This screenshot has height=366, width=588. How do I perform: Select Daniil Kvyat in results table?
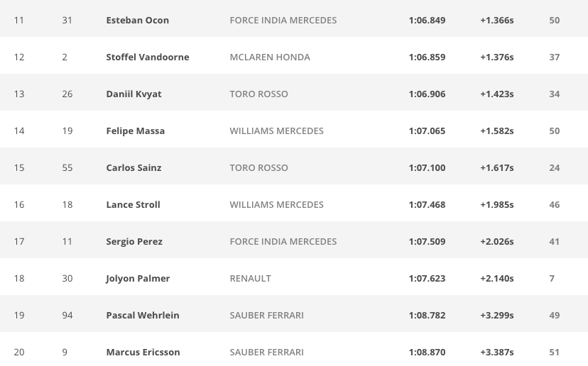click(134, 94)
